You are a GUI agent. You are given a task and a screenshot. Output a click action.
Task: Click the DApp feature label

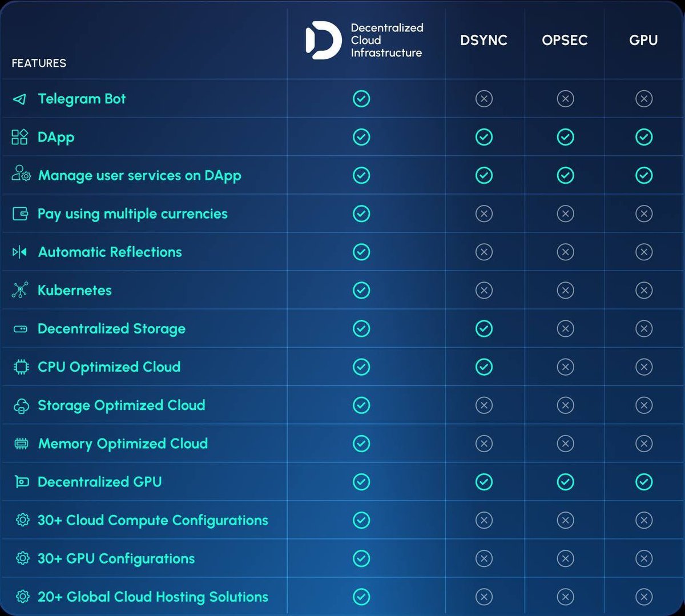coord(56,138)
